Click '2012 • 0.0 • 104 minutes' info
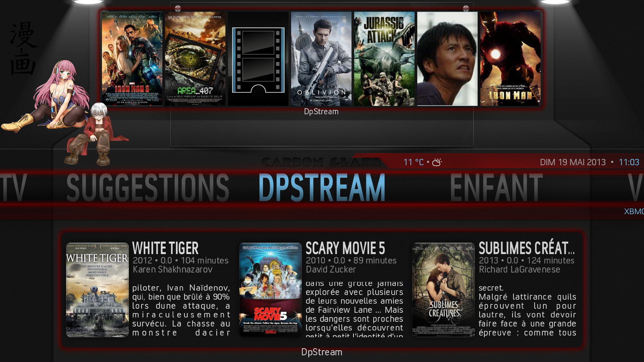The width and height of the screenshot is (644, 362). 180,260
